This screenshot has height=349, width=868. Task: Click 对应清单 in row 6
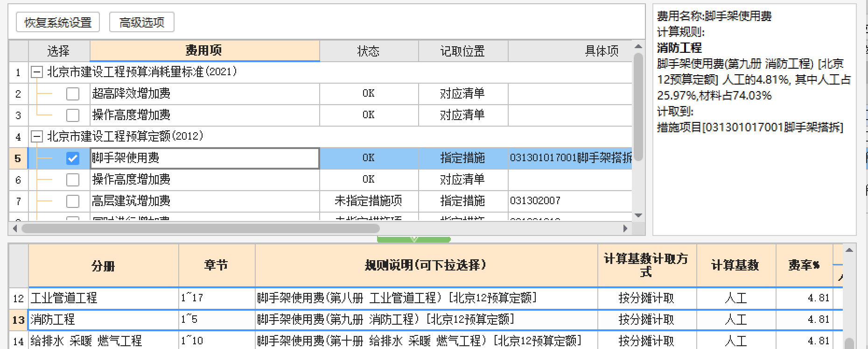coord(463,180)
